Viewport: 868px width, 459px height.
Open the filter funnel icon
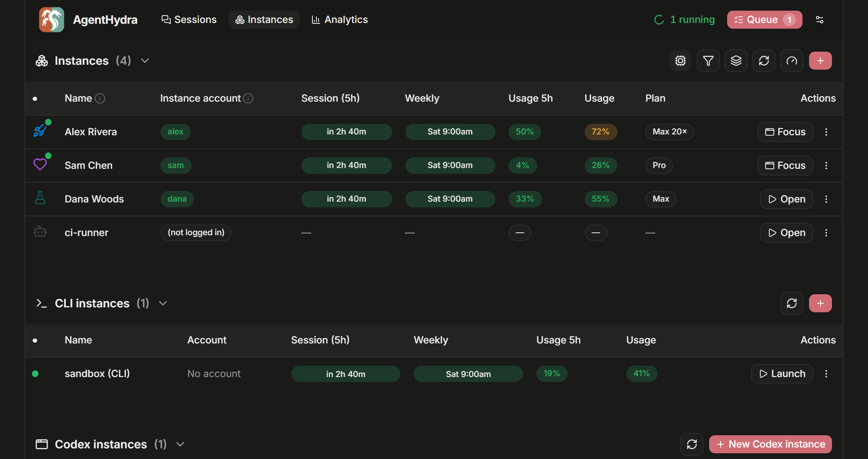pos(708,61)
